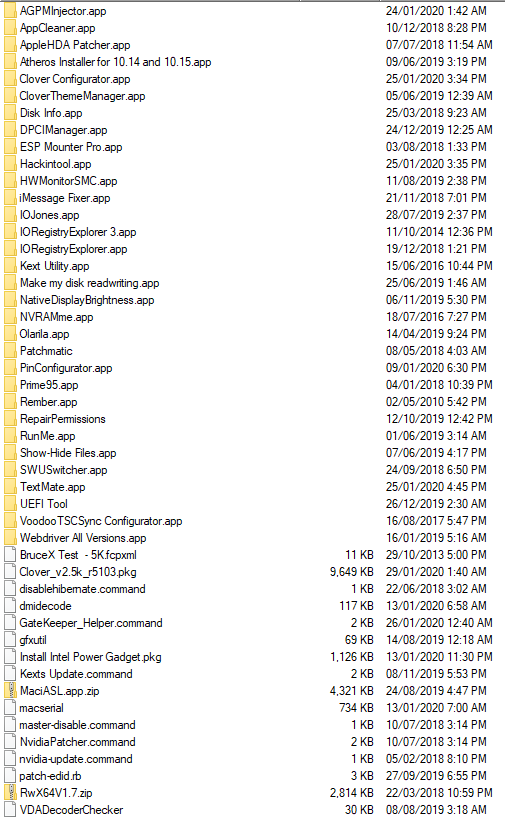The width and height of the screenshot is (505, 822).
Task: Click the Olarila.app name
Action: (x=44, y=334)
